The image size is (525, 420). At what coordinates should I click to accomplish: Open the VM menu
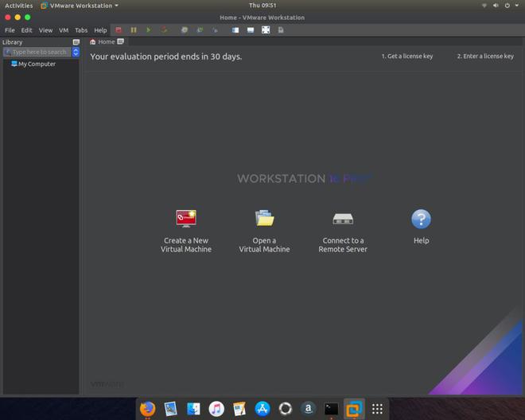(x=64, y=30)
